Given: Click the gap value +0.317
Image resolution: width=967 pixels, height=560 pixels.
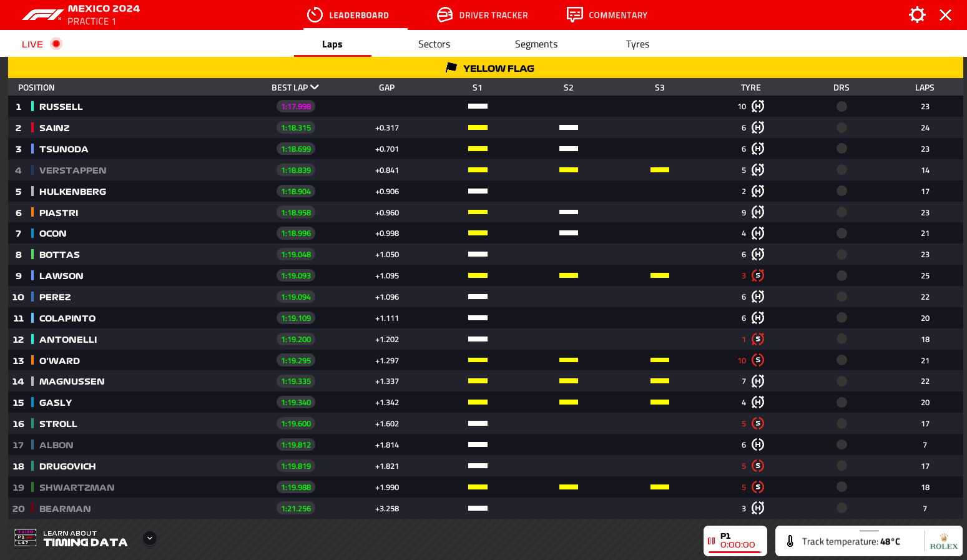Looking at the screenshot, I should (x=387, y=128).
